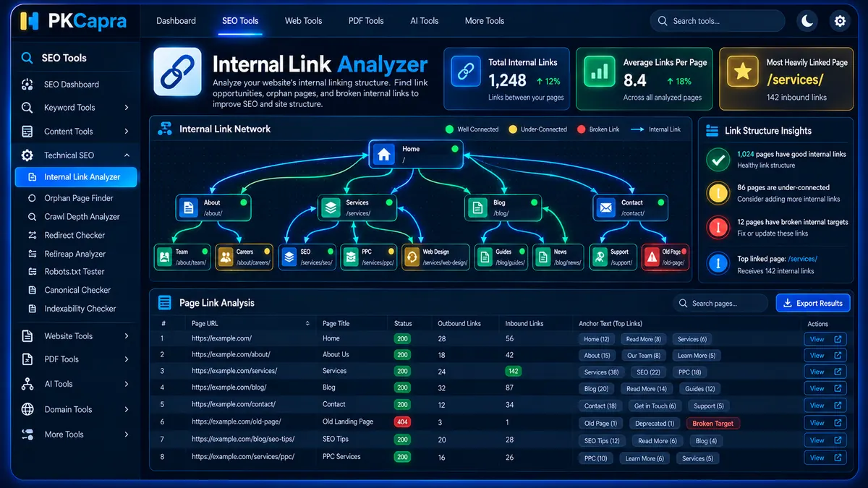Focus the Search tools input field
The height and width of the screenshot is (488, 868).
[717, 21]
